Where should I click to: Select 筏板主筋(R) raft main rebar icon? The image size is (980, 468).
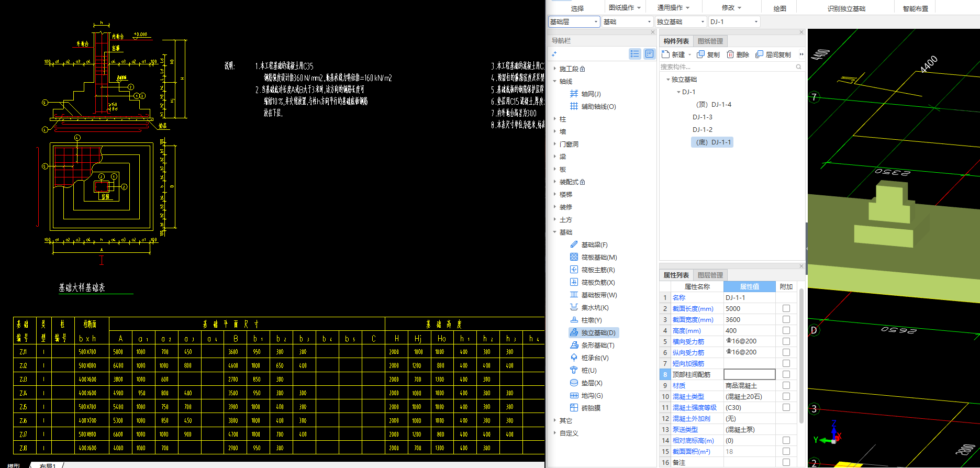pos(574,270)
